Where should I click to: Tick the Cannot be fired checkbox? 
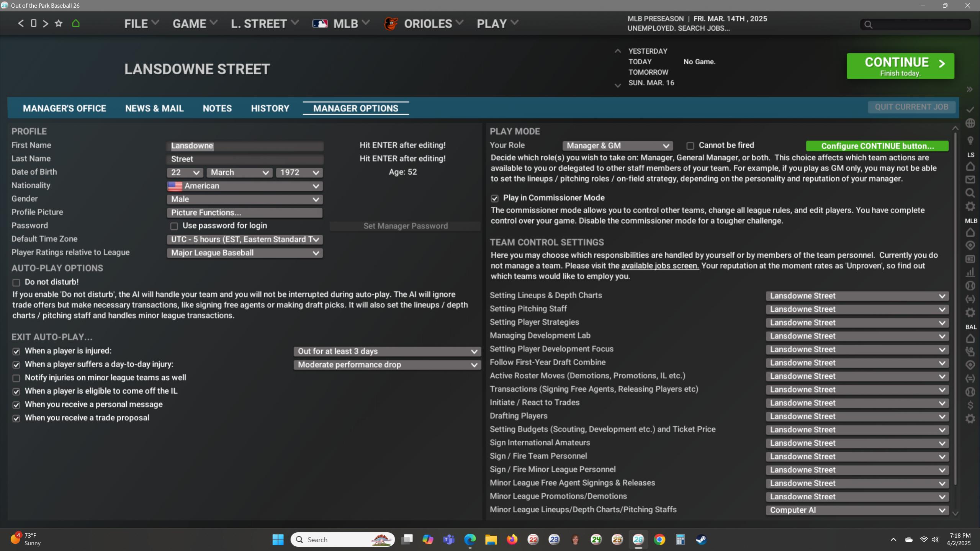click(x=690, y=146)
